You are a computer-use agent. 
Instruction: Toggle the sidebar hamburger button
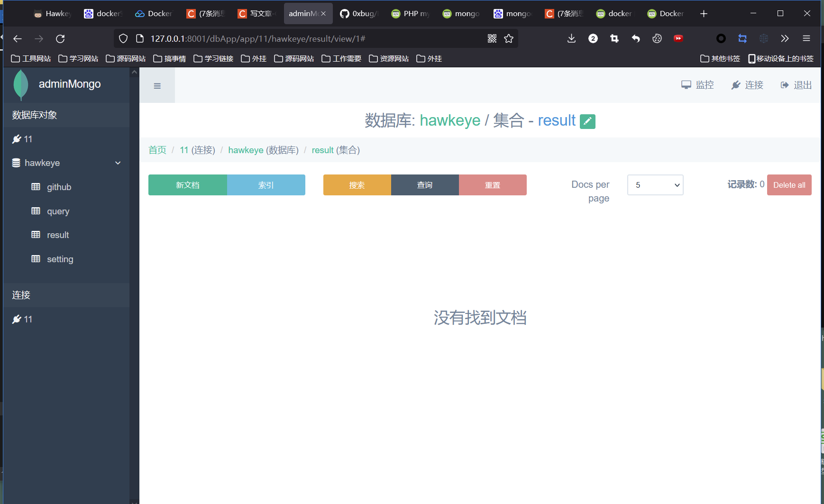[x=157, y=85]
